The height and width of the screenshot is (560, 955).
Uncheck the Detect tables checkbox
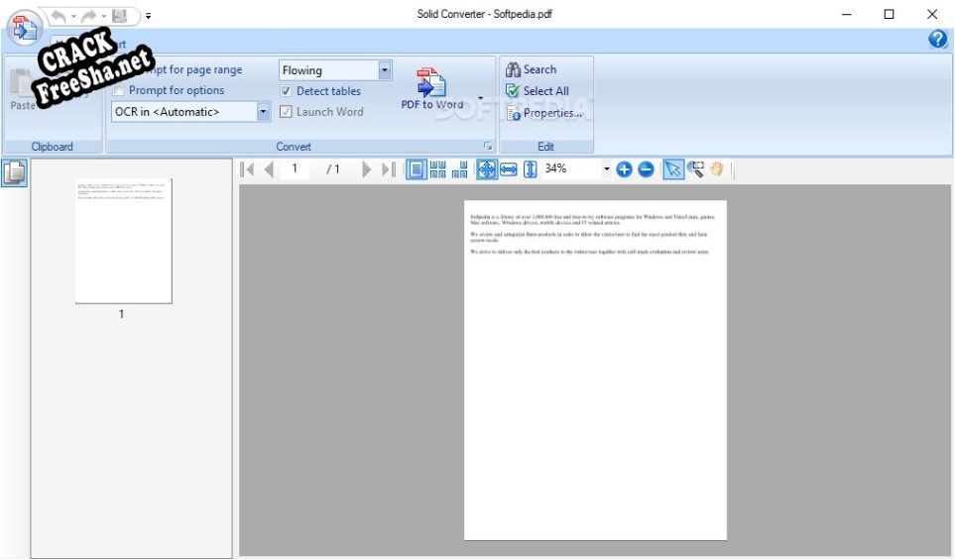pos(287,91)
